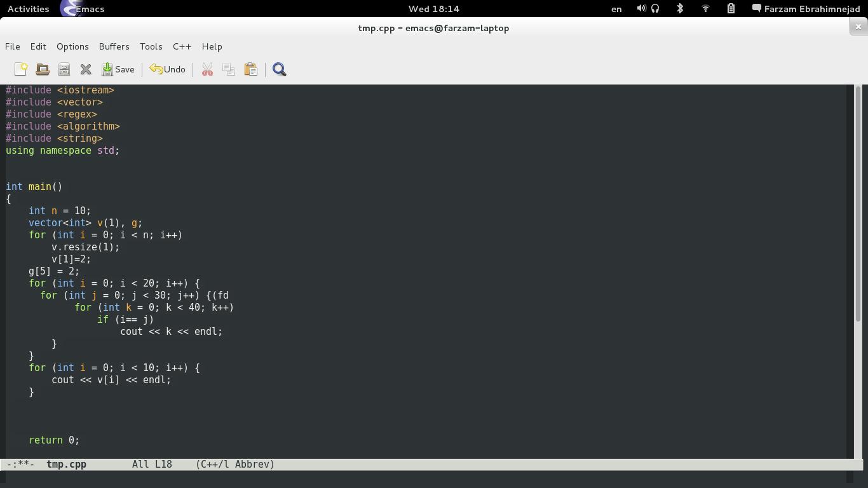
Task: Click Activities in the top bar
Action: coord(27,8)
